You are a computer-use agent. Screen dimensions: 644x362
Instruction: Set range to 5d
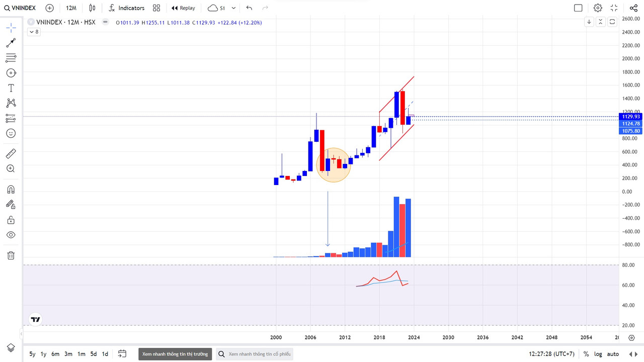click(x=94, y=354)
